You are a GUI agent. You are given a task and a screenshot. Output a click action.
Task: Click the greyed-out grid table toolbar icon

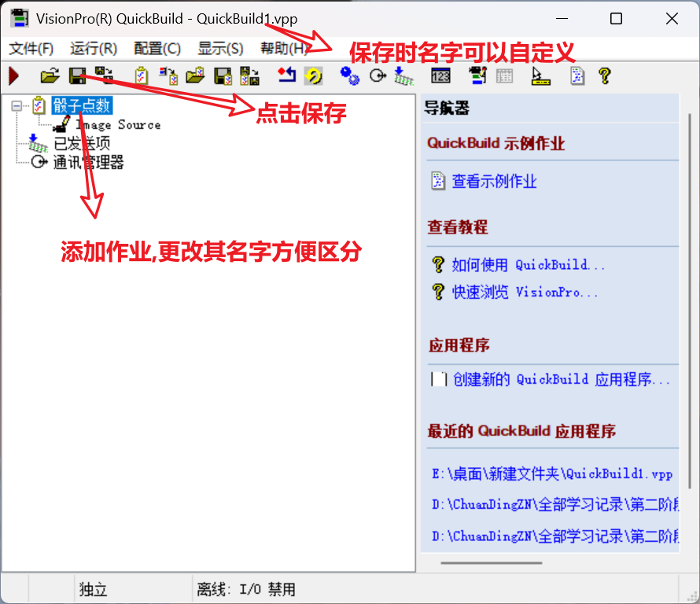[x=504, y=75]
